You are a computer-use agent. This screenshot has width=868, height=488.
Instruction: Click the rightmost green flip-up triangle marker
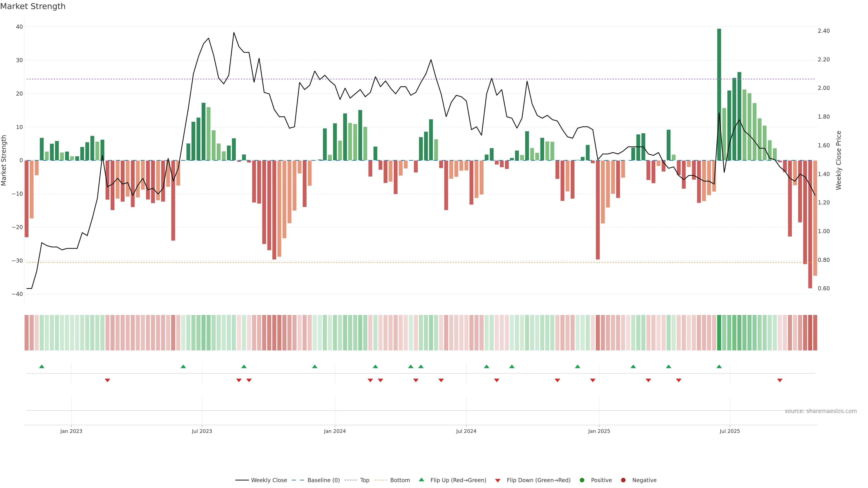point(719,366)
